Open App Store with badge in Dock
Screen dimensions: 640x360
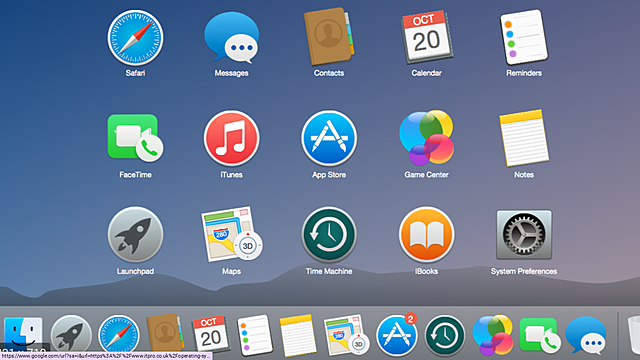(x=396, y=335)
